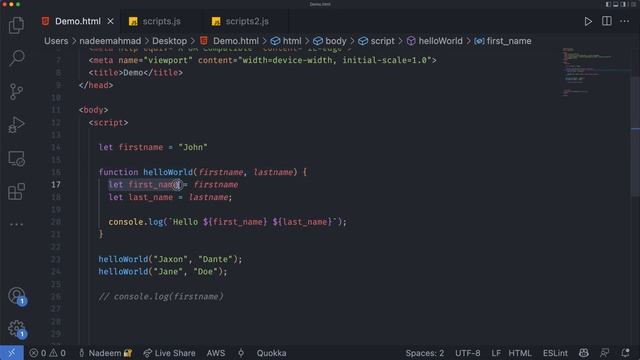Select Demo.html in the breadcrumb

coord(236,41)
